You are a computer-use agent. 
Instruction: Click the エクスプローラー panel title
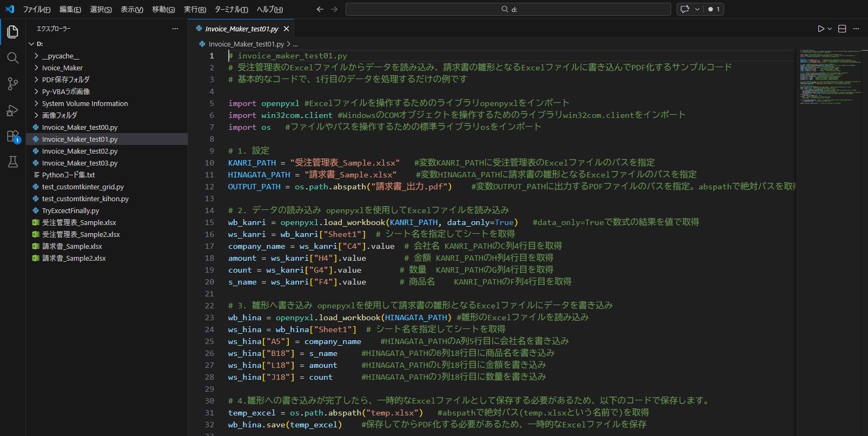54,29
